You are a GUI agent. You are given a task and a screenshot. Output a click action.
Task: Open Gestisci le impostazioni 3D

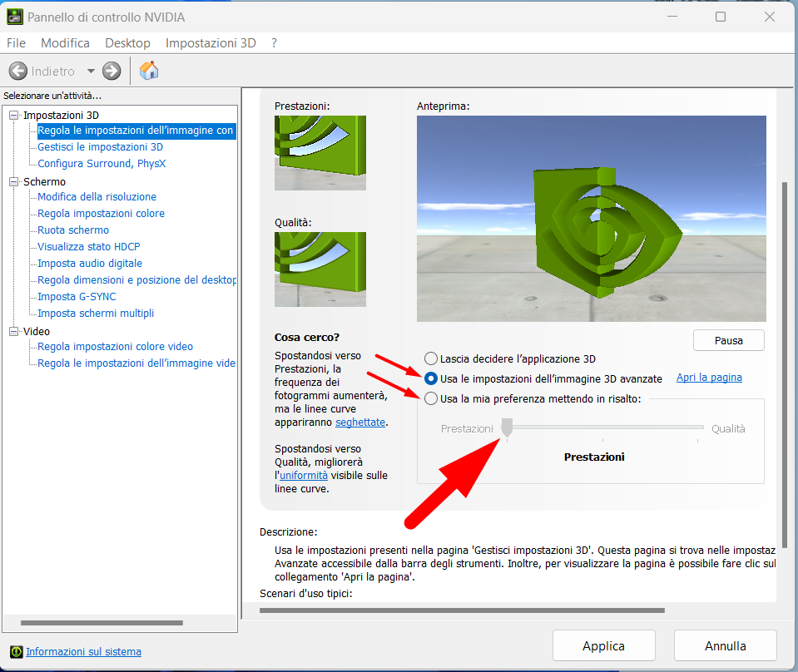click(x=100, y=147)
